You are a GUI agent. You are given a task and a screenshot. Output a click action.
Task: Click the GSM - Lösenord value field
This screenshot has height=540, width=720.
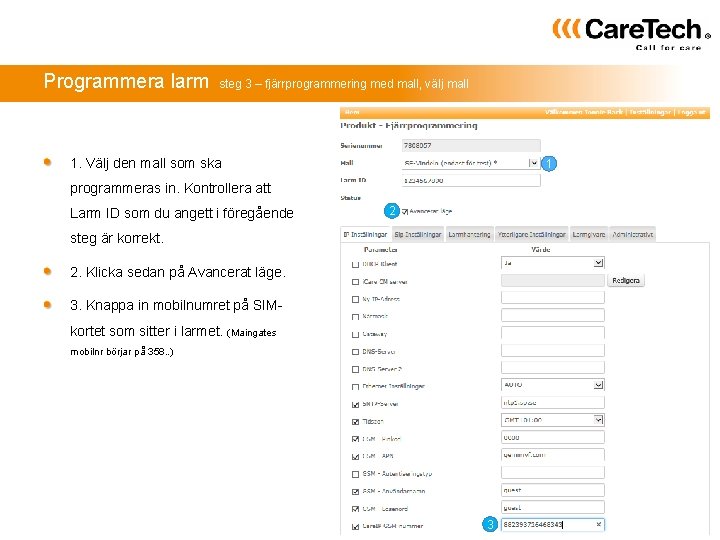[x=552, y=507]
